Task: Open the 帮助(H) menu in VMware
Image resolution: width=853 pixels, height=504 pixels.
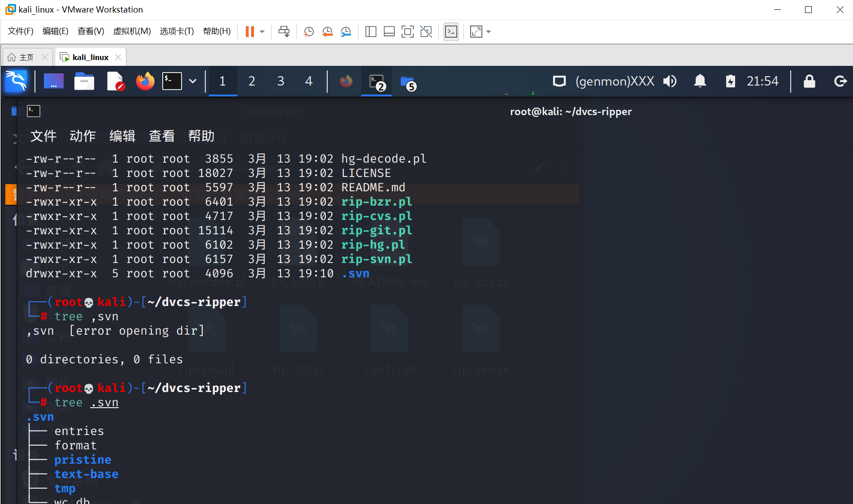Action: [216, 31]
